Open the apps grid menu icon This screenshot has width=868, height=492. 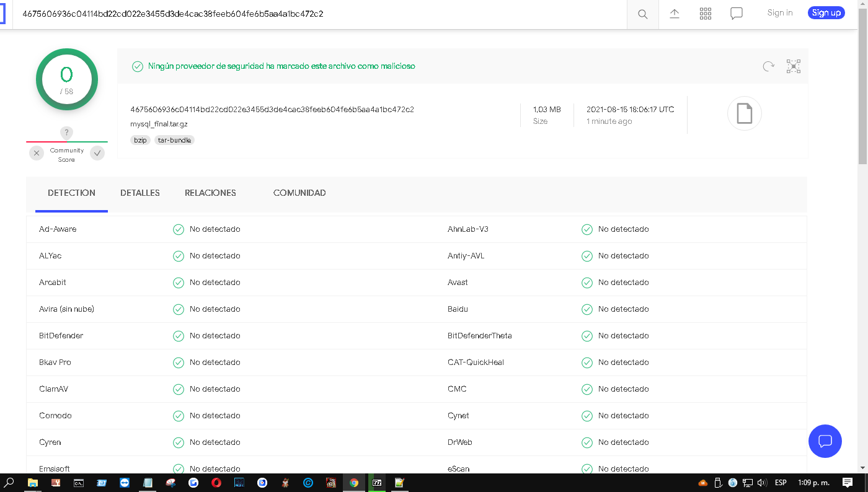coord(706,14)
